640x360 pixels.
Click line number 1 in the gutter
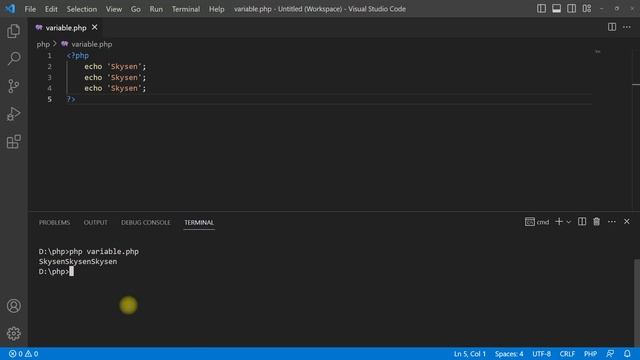(49, 56)
